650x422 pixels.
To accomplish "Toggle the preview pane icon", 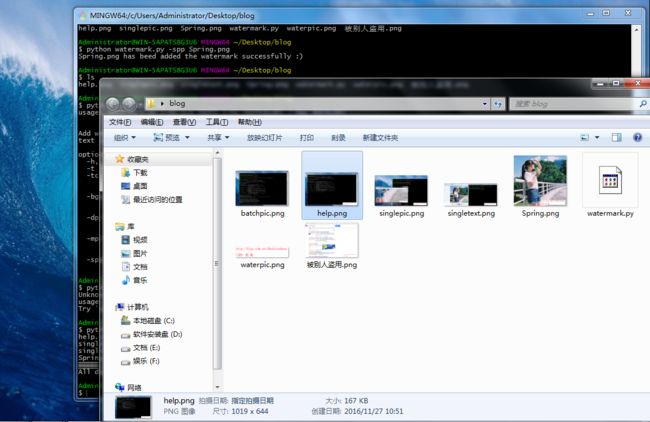I will [616, 138].
